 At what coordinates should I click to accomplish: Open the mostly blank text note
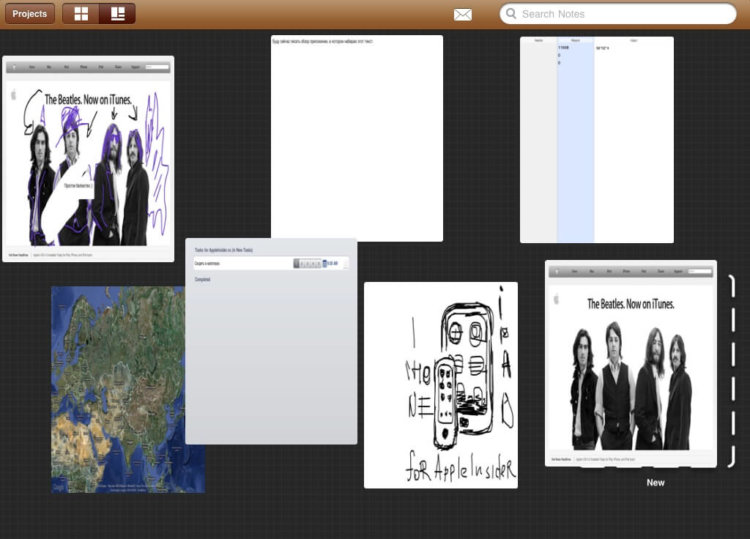point(357,138)
